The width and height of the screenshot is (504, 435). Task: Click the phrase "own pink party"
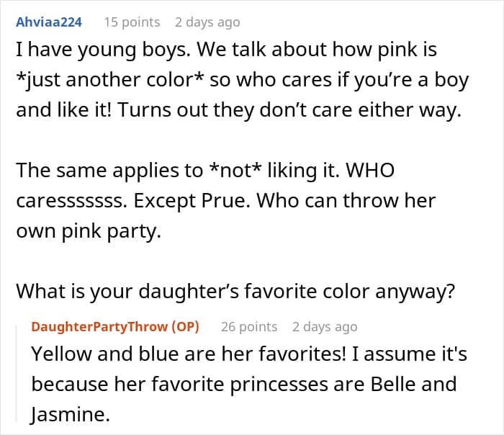[x=88, y=231]
